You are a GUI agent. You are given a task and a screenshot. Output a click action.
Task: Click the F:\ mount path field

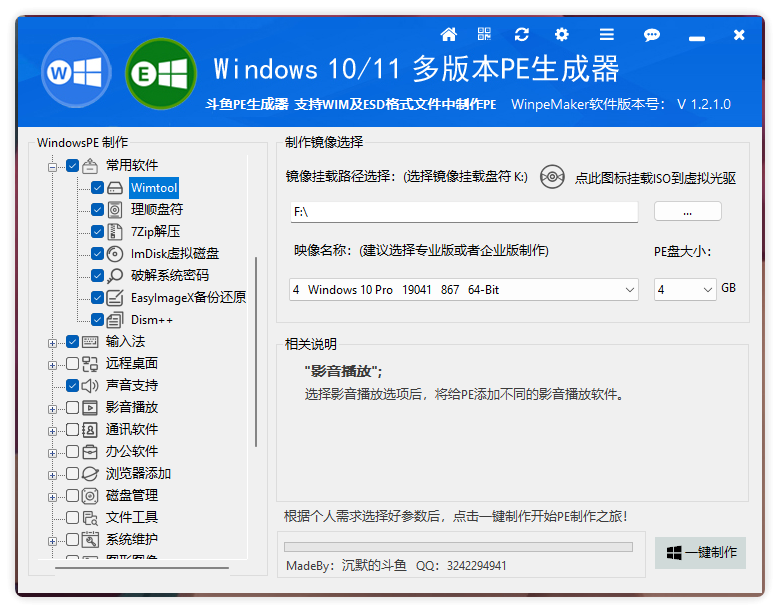464,212
